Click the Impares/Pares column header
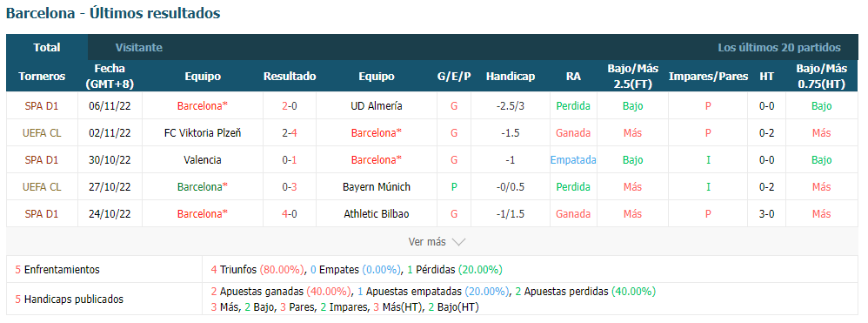This screenshot has height=323, width=868. click(x=708, y=77)
